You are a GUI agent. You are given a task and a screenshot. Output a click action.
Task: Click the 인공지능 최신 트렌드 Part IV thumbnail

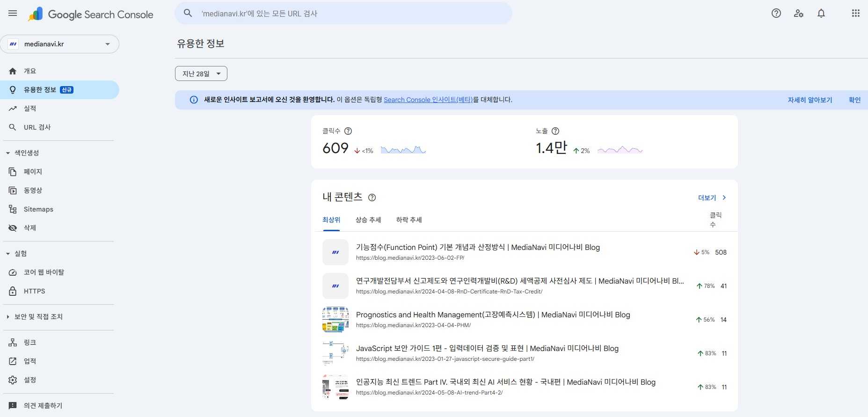pos(336,387)
